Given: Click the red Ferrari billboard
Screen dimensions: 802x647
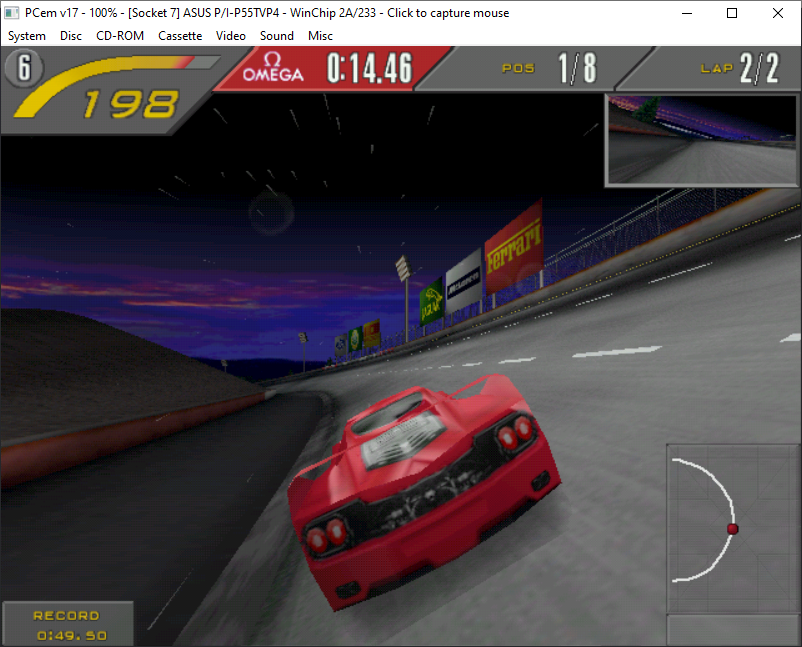Looking at the screenshot, I should (514, 247).
